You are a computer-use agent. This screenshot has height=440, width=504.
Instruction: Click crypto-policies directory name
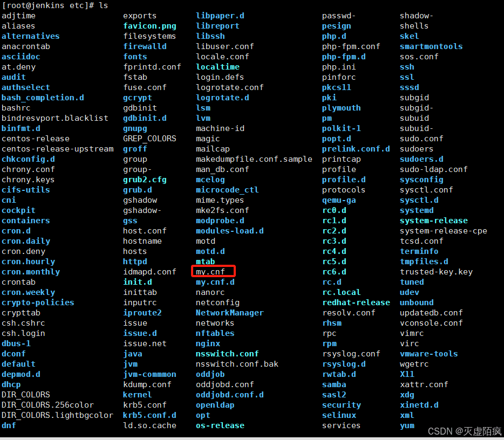(x=38, y=302)
